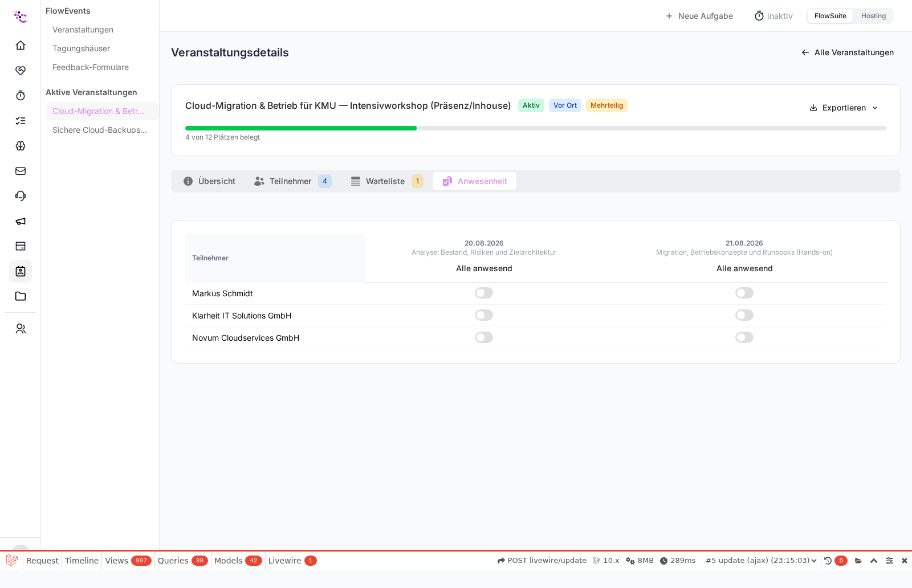This screenshot has width=912, height=588.
Task: Open the folder icon in left sidebar
Action: click(21, 296)
